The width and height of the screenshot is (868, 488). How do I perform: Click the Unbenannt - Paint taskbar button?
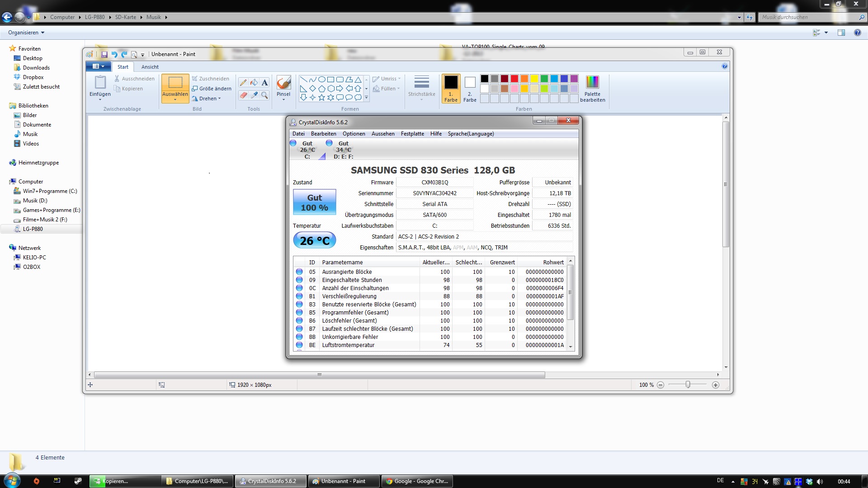click(343, 481)
